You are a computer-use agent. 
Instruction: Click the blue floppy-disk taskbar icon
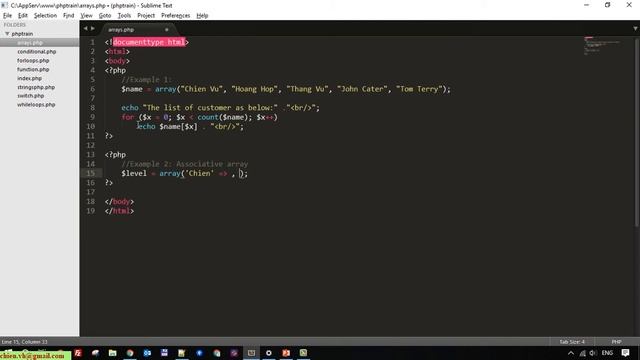pyautogui.click(x=164, y=353)
